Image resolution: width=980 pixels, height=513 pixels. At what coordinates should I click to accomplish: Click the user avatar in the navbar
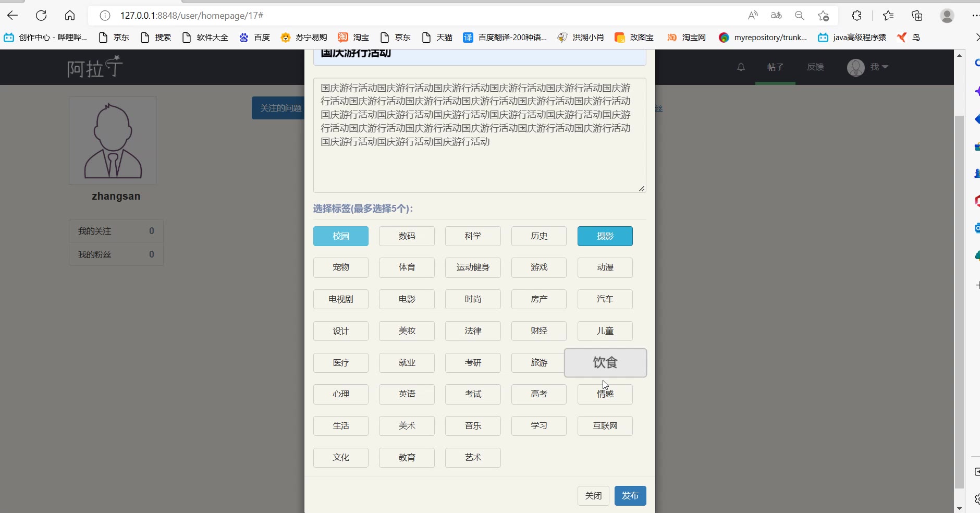[855, 67]
